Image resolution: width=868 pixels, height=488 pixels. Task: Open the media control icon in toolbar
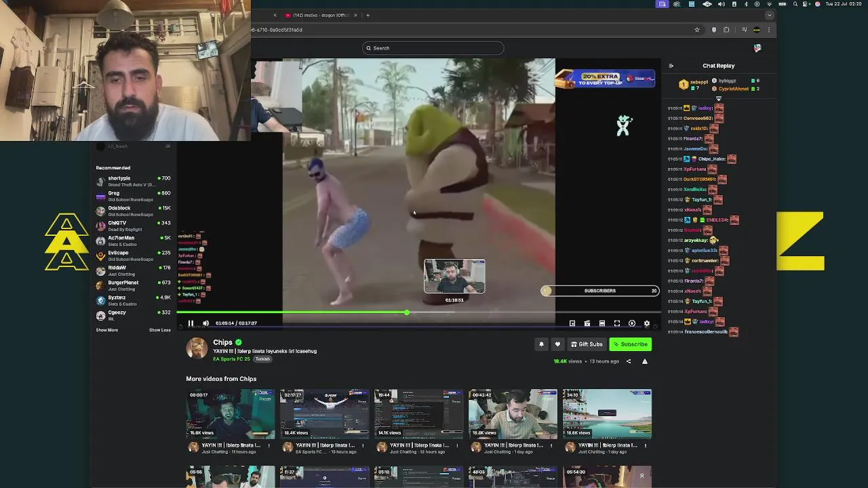pos(745,30)
